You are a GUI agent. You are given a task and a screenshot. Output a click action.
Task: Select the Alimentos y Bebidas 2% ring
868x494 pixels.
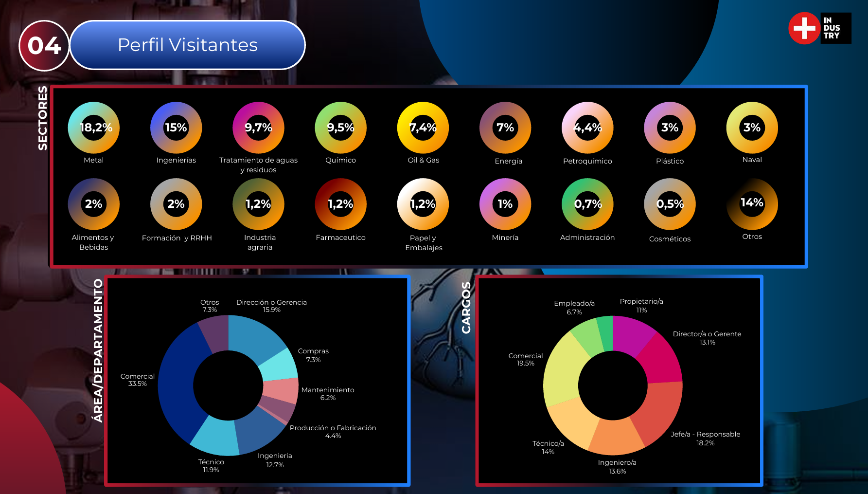pyautogui.click(x=93, y=204)
